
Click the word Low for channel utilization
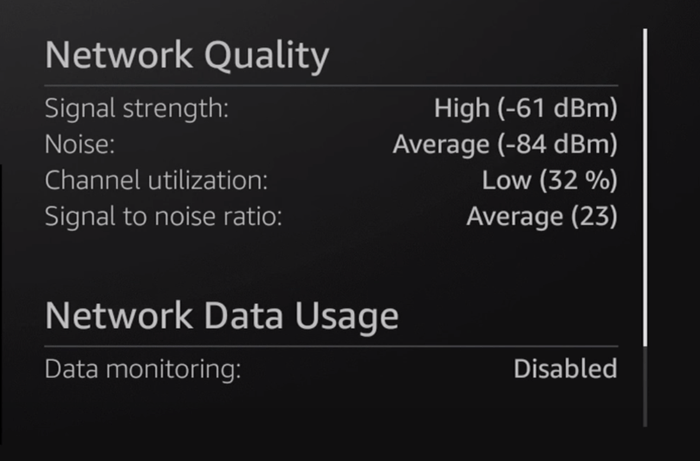pyautogui.click(x=506, y=180)
